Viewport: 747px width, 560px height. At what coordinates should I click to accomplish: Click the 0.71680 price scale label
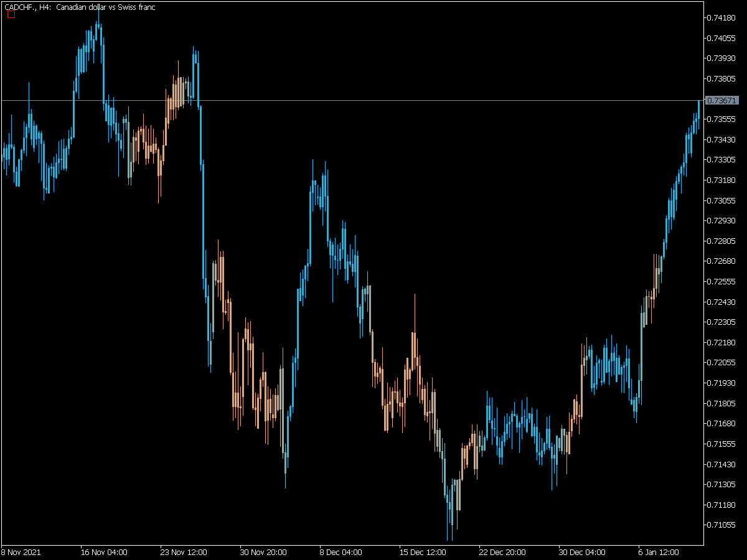(x=721, y=424)
